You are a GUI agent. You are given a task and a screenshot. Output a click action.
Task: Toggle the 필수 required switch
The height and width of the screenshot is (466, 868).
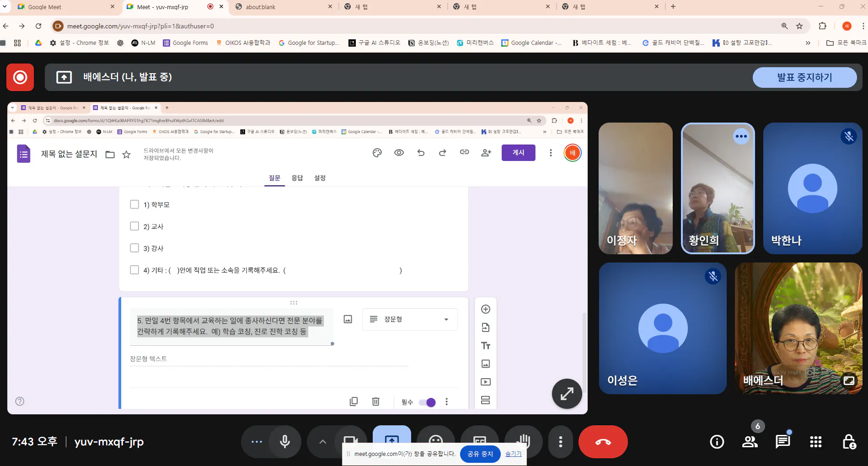427,402
